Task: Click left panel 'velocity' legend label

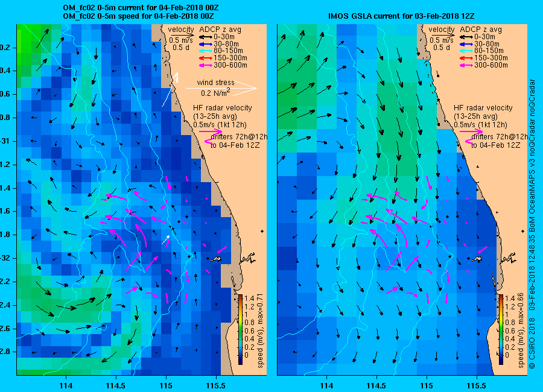Action: 181,30
